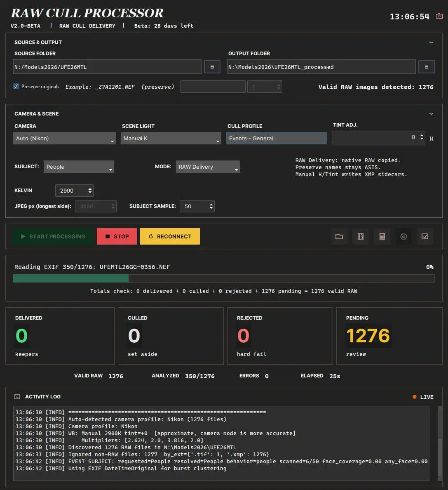
Task: Decrease the Kelvin value with down arrow
Action: pos(90,192)
